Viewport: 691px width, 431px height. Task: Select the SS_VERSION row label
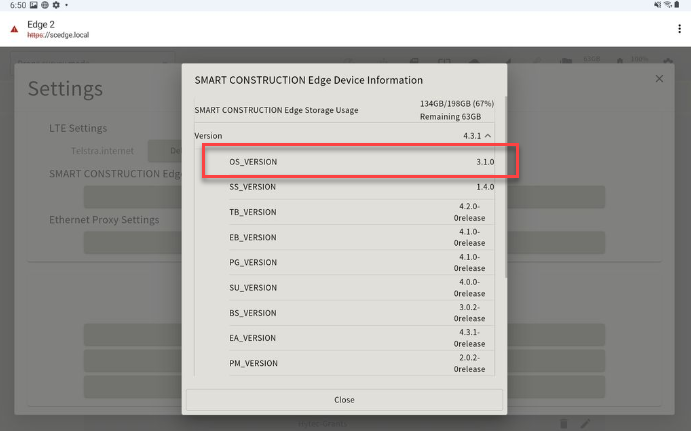pyautogui.click(x=252, y=187)
